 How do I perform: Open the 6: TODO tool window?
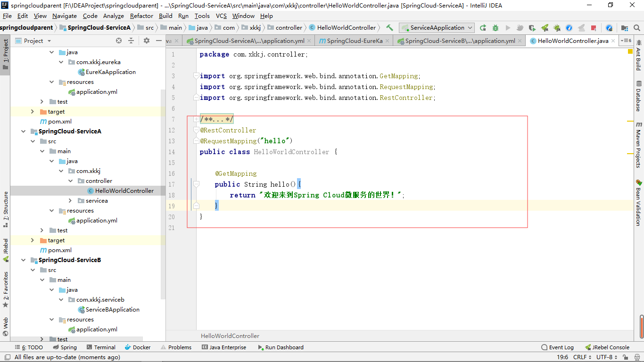(x=28, y=347)
